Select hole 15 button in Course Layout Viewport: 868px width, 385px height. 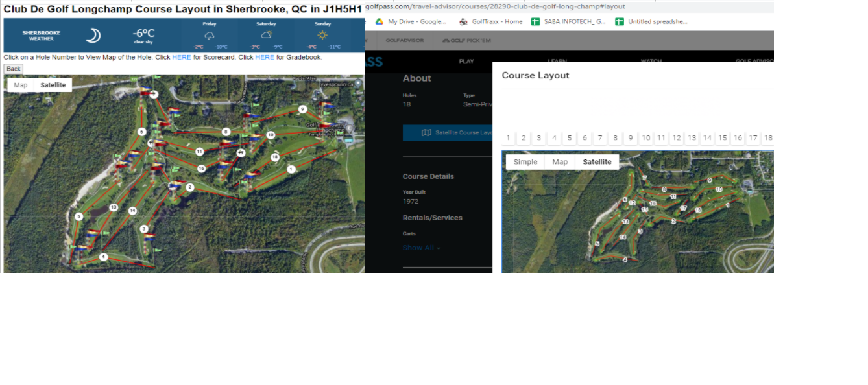[x=723, y=138]
